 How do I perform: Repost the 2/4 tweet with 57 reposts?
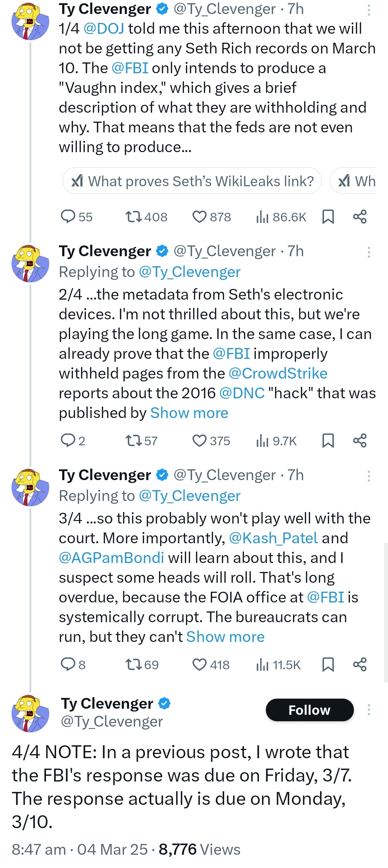[x=134, y=441]
